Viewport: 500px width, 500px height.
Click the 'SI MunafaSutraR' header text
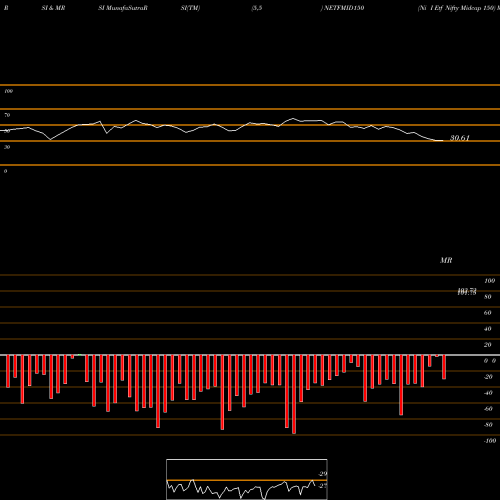pyautogui.click(x=123, y=8)
